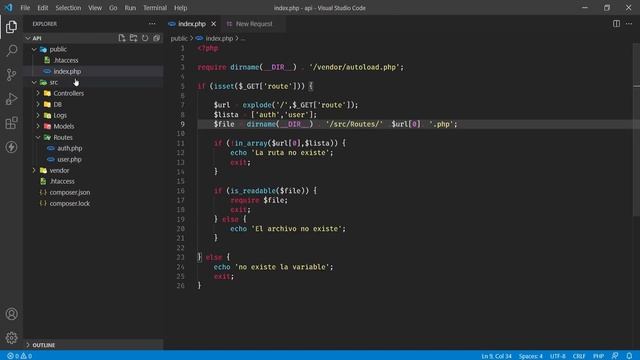The width and height of the screenshot is (640, 360).
Task: Open the Extensions view
Action: coord(11,123)
